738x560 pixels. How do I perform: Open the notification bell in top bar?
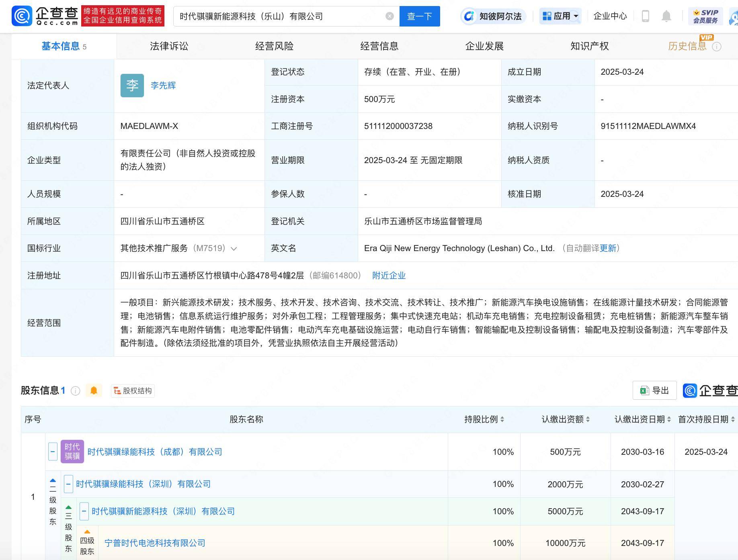[x=666, y=16]
